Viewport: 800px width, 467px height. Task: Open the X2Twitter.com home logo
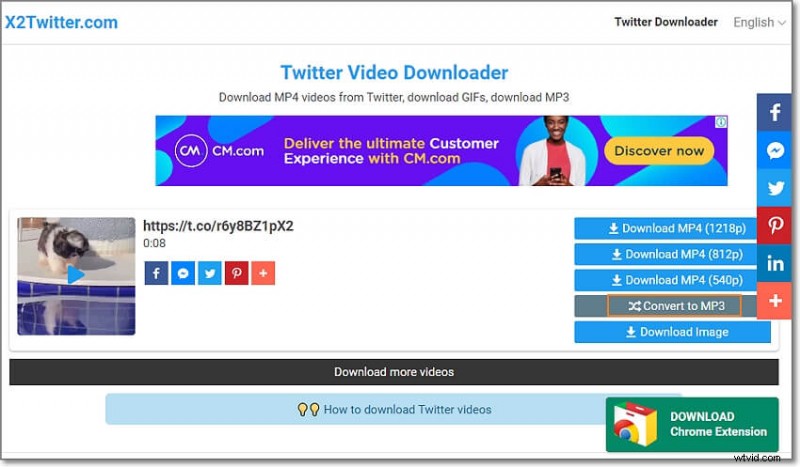pyautogui.click(x=61, y=22)
